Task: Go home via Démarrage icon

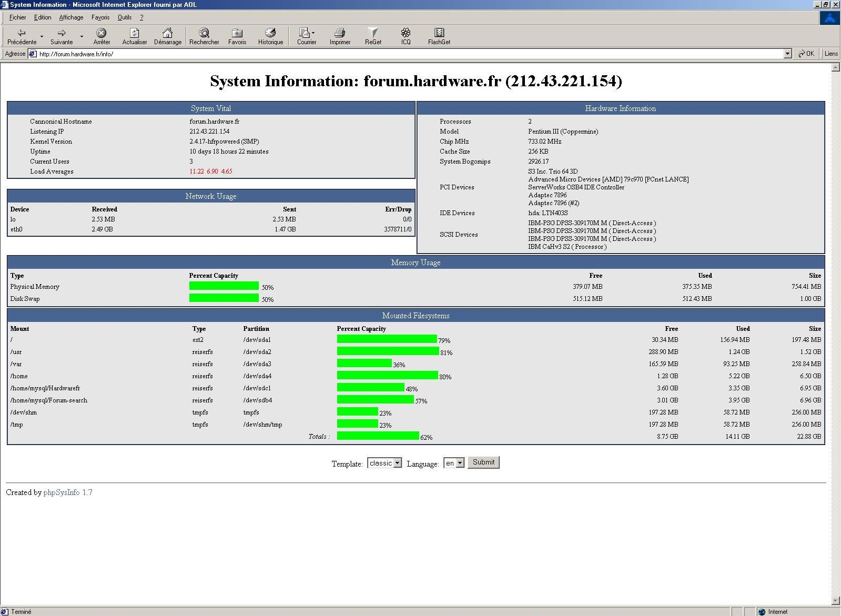Action: [x=167, y=33]
